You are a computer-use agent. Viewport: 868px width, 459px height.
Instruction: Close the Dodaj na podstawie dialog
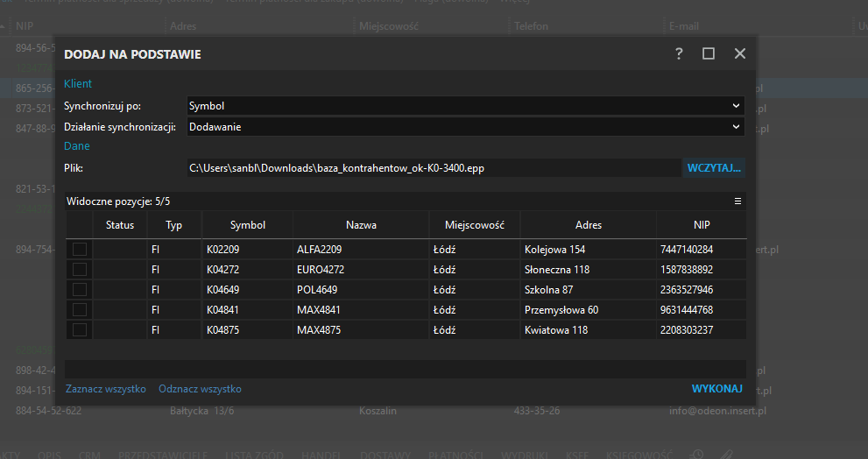(x=739, y=53)
